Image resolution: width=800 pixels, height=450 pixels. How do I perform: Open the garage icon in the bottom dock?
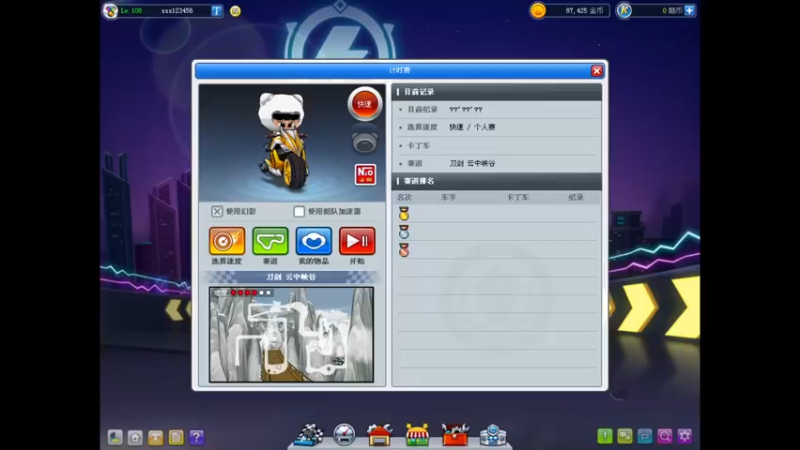tap(380, 435)
